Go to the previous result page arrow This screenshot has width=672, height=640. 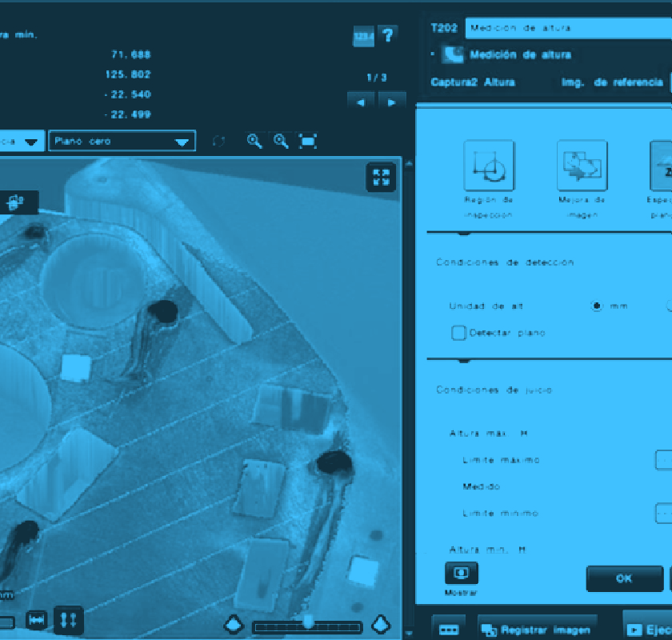pos(361,102)
